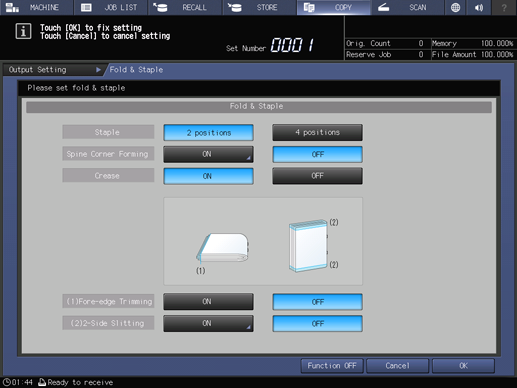Click the slit booklet illustration
The image size is (517, 388).
308,245
